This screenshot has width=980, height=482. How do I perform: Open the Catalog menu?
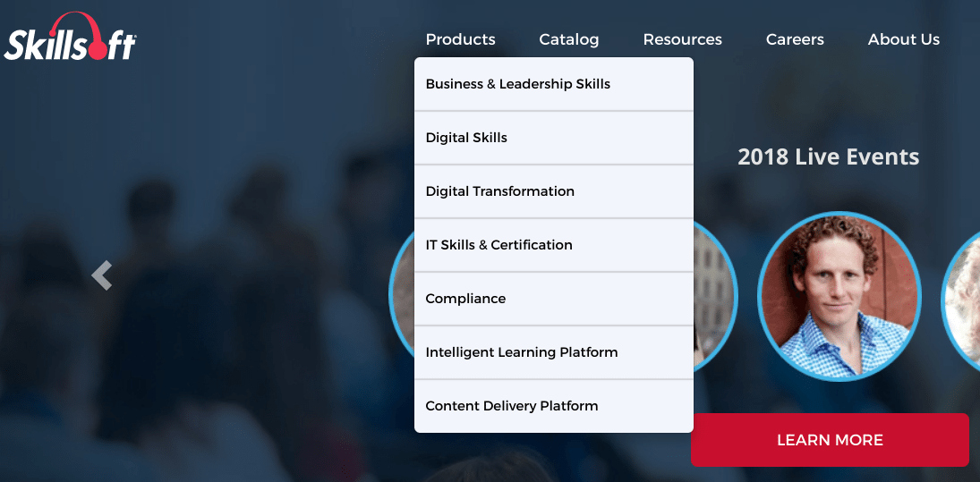tap(568, 39)
